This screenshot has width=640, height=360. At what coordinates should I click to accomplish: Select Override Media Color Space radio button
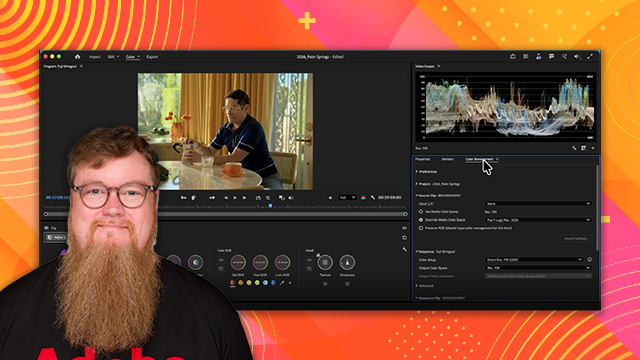(421, 220)
